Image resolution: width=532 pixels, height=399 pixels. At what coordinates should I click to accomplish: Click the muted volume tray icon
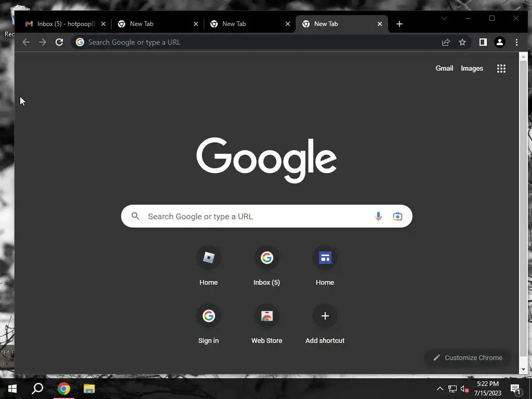click(x=464, y=389)
